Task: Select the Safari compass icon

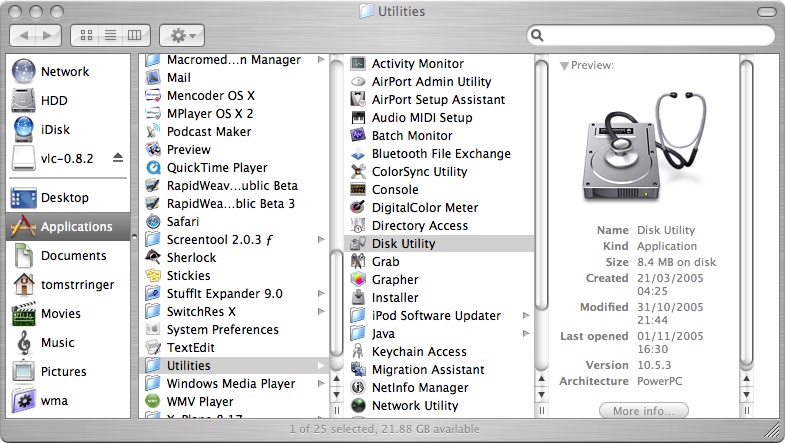Action: (153, 222)
